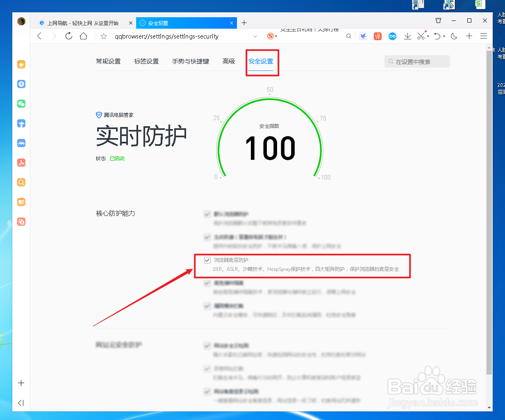Expand the address bar dropdown arrow
The image size is (505, 420).
click(x=255, y=36)
